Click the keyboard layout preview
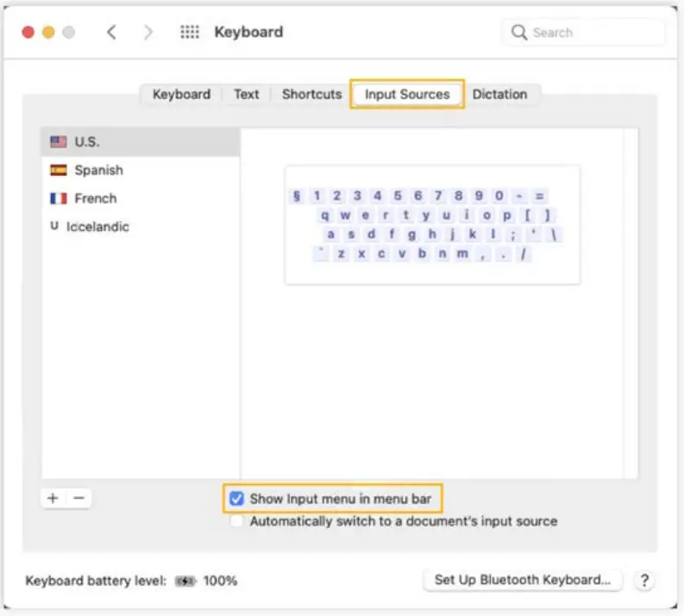684x616 pixels. pos(432,224)
